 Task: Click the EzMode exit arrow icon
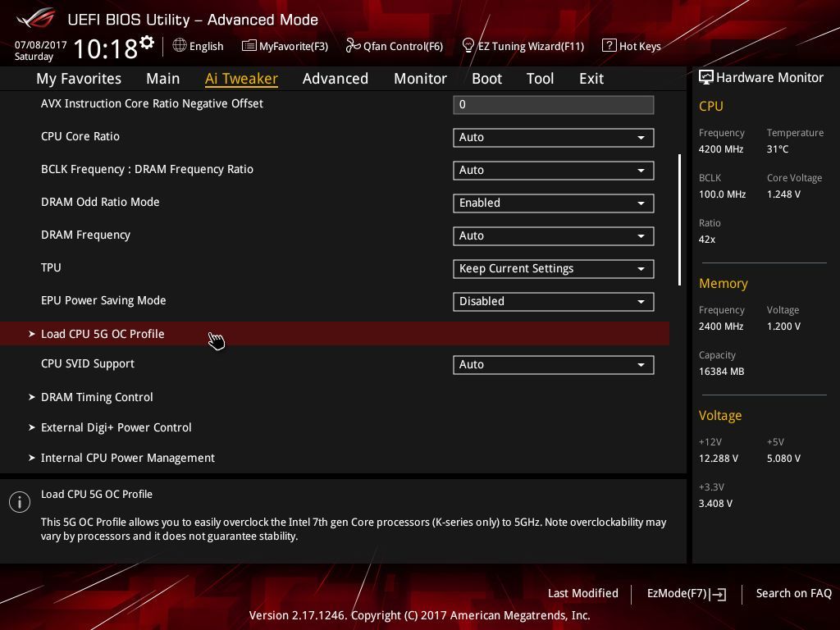[x=719, y=594]
